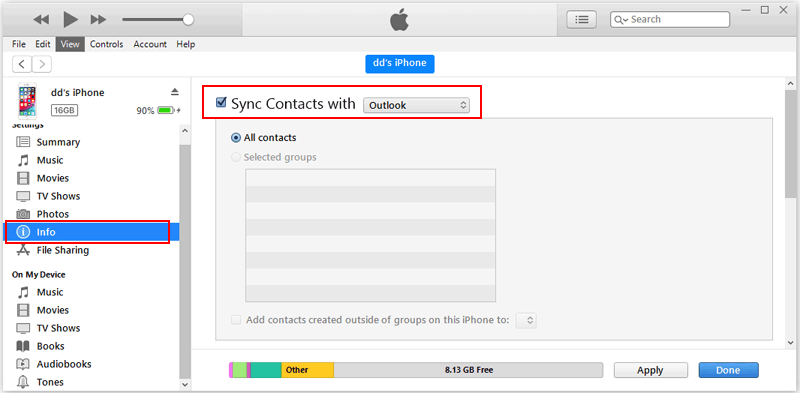This screenshot has width=800, height=393.
Task: Click the TV Shows icon under Settings
Action: (23, 196)
